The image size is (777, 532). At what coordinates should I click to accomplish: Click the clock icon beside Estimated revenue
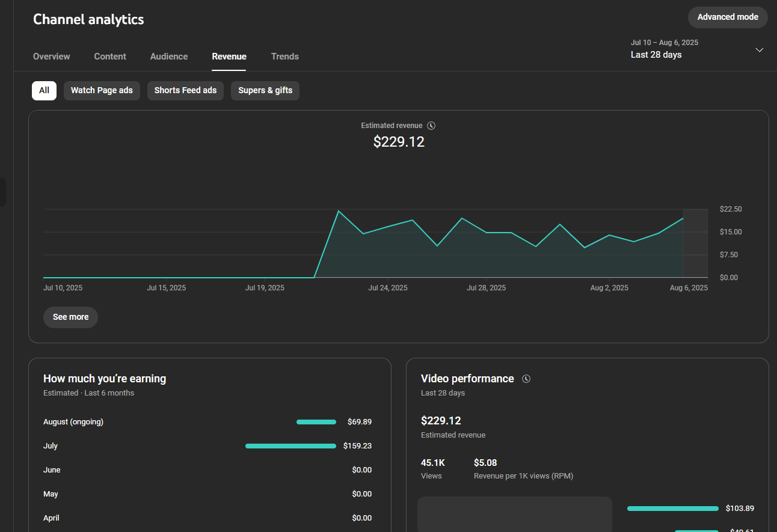431,126
